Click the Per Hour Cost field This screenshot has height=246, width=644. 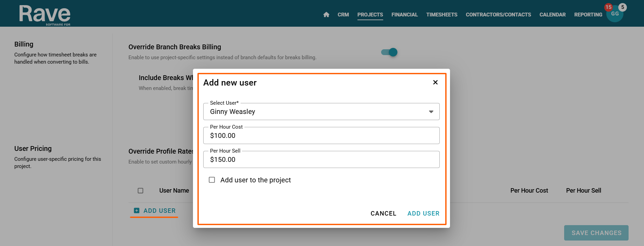[x=321, y=136]
